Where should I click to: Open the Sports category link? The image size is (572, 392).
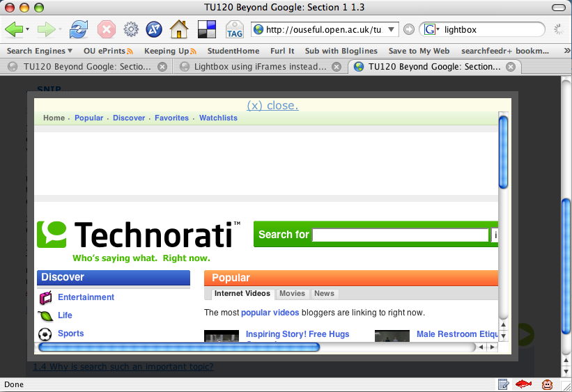click(71, 334)
